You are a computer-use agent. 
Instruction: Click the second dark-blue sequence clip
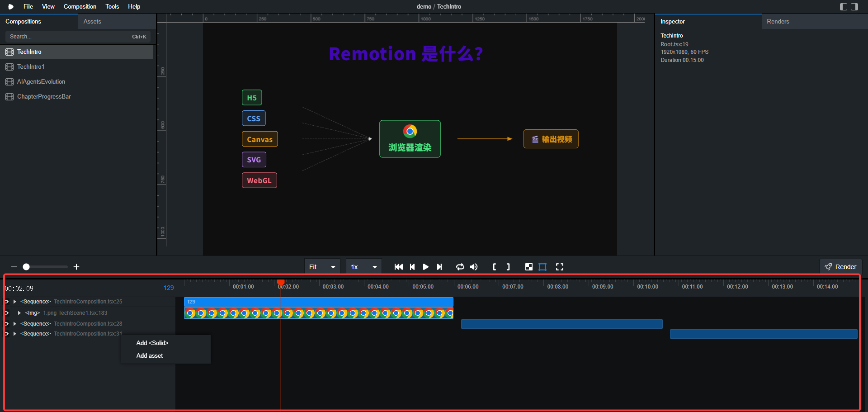tap(562, 324)
